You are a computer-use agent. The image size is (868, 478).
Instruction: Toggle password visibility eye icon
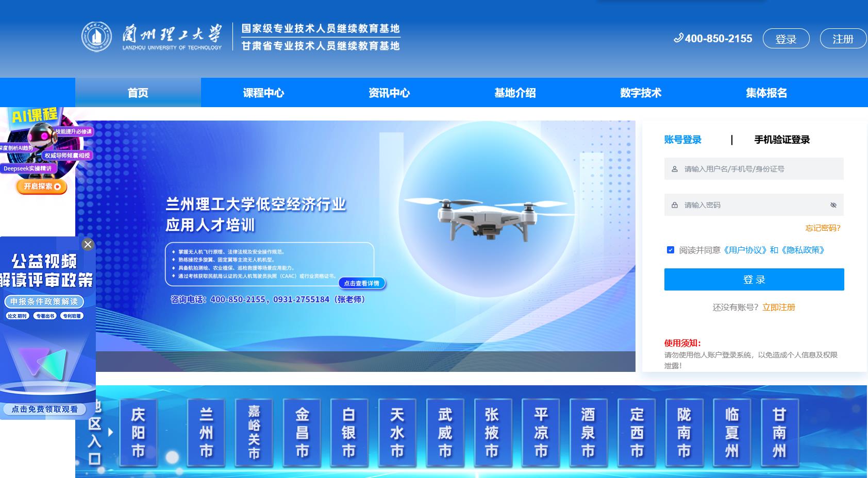[833, 205]
